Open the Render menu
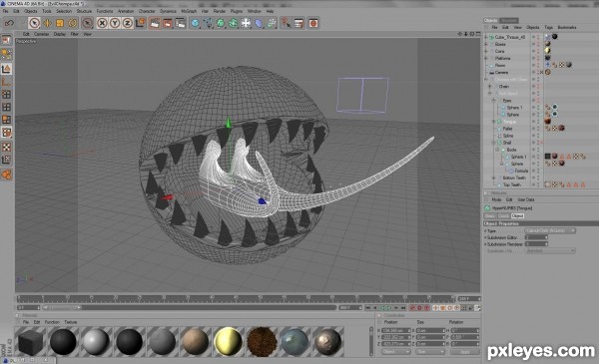 (x=220, y=11)
